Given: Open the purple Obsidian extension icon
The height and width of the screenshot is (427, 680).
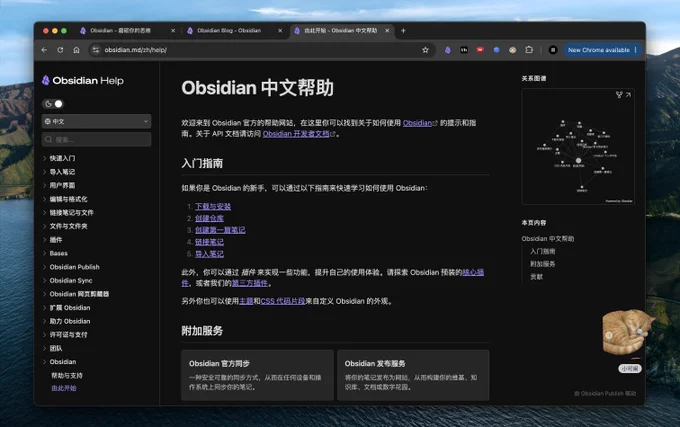Looking at the screenshot, I should tap(448, 50).
